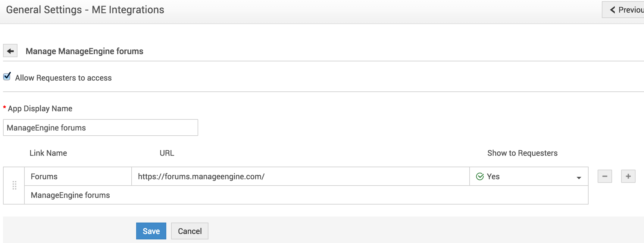Toggle the Allow Requesters to access checkbox
644x243 pixels.
pos(7,77)
